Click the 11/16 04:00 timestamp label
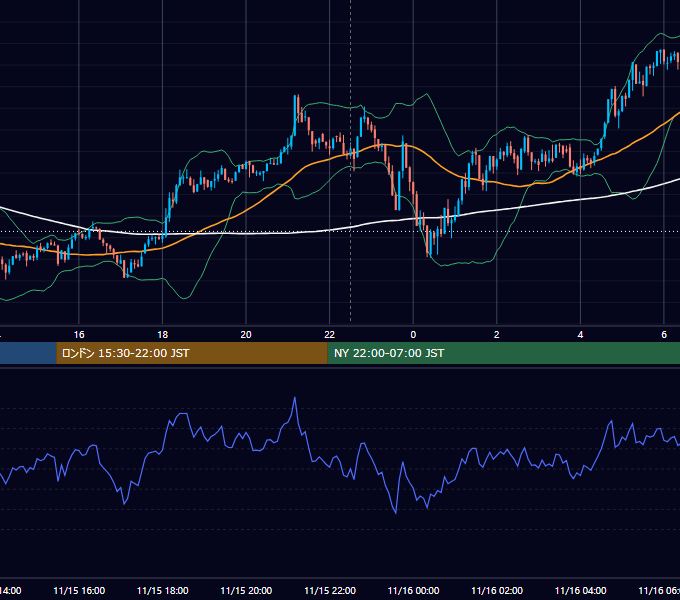The width and height of the screenshot is (680, 600). point(581,590)
